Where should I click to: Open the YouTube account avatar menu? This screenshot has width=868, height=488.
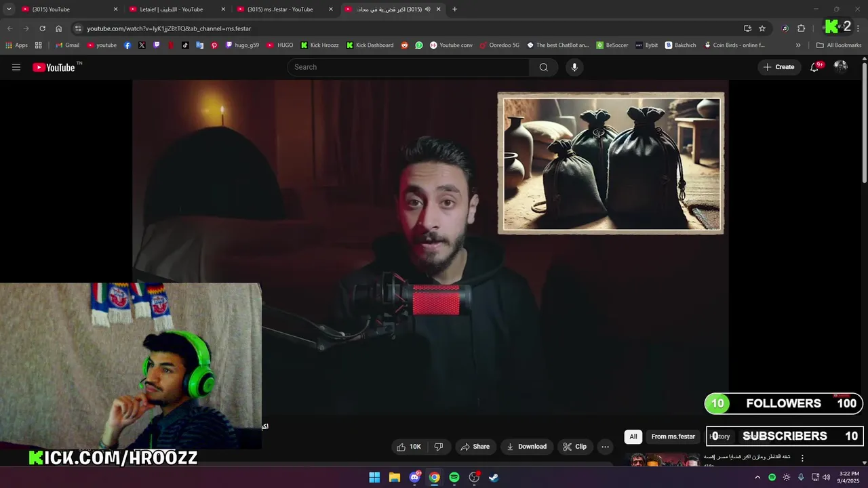(x=841, y=66)
